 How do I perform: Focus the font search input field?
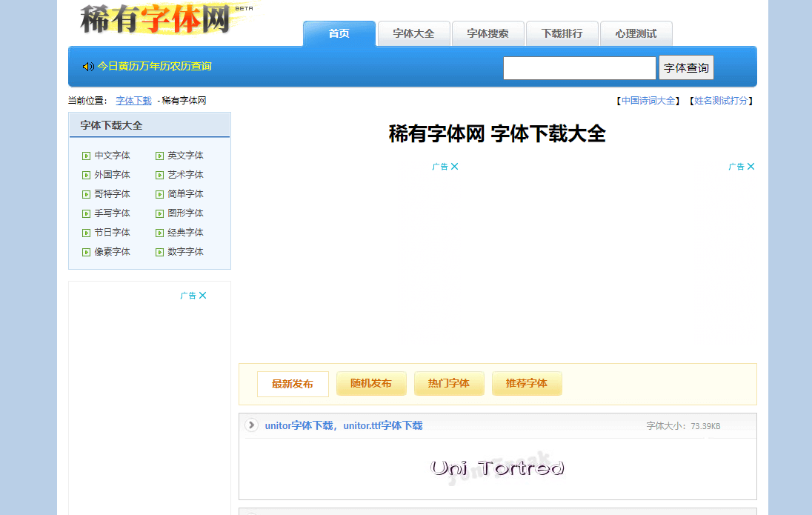[579, 68]
